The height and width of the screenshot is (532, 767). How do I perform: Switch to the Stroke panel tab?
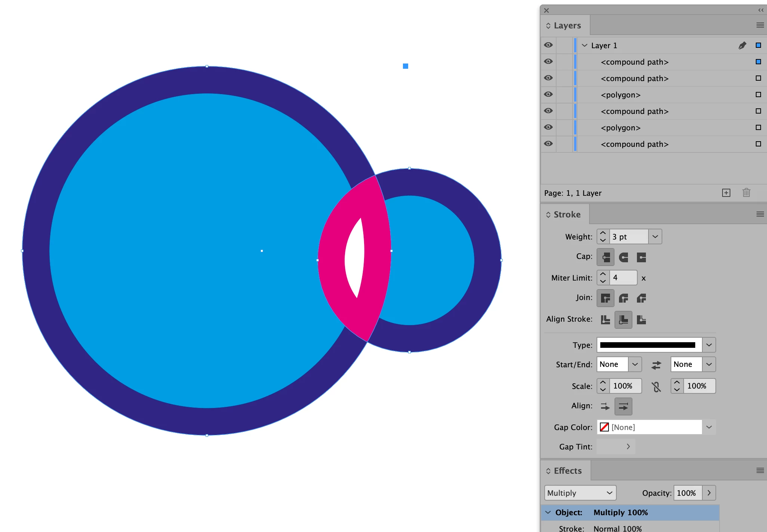(x=567, y=214)
